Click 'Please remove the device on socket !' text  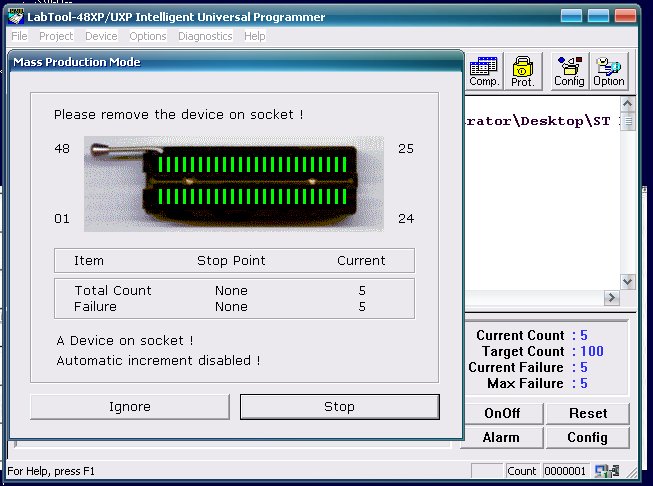[179, 115]
